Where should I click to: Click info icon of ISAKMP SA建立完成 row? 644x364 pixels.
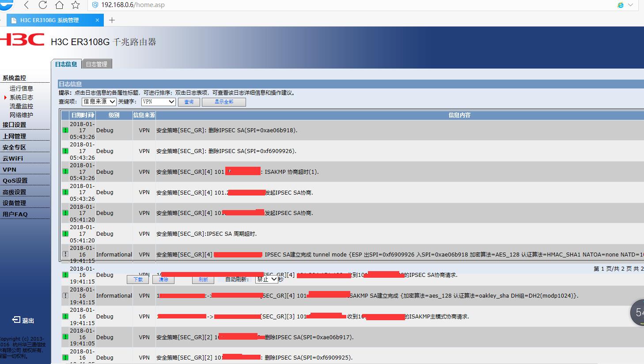point(65,295)
